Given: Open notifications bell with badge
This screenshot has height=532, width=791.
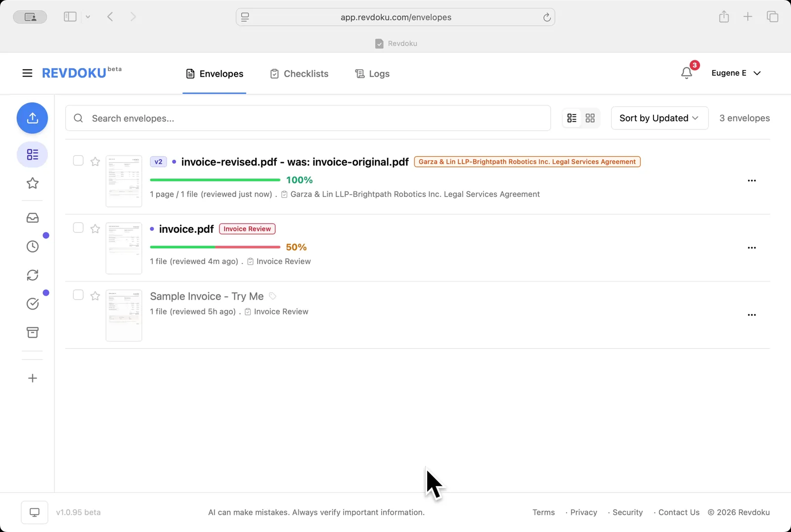Looking at the screenshot, I should coord(687,73).
